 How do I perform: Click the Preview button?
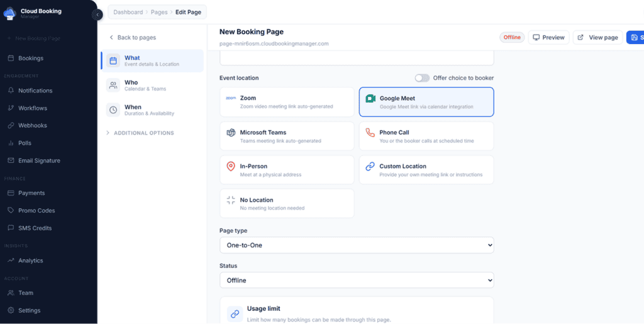tap(548, 38)
